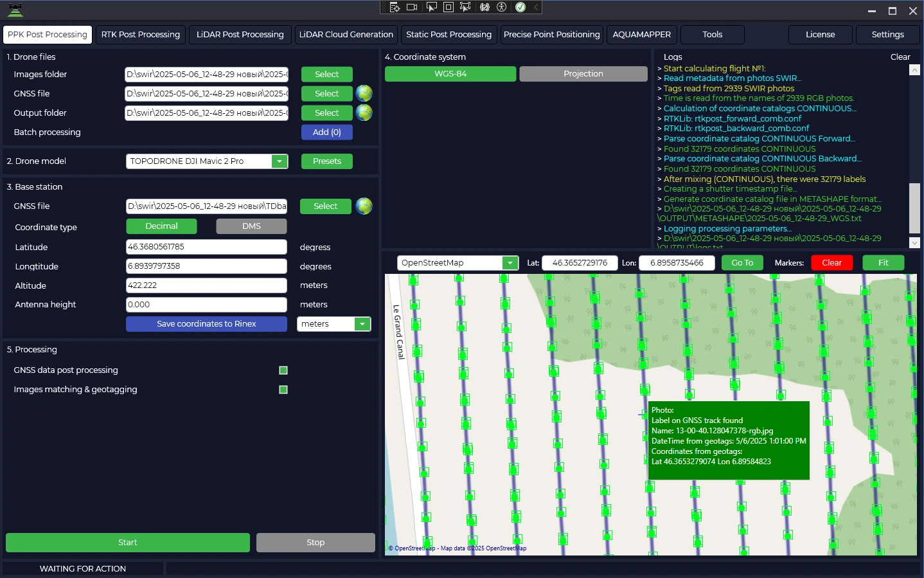
Task: Click the green checkmark icon in top toolbar
Action: coord(520,7)
